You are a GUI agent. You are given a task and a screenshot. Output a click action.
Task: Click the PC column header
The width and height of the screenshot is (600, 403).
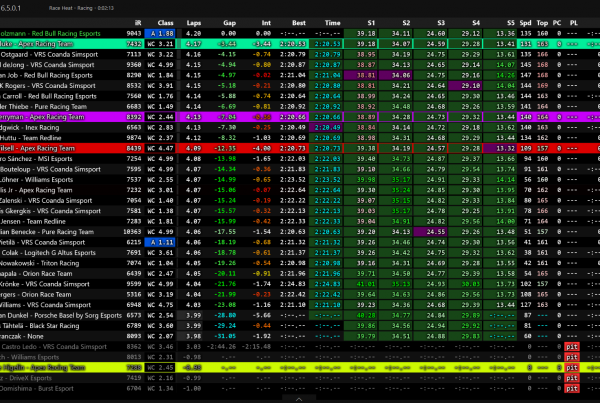coord(557,23)
